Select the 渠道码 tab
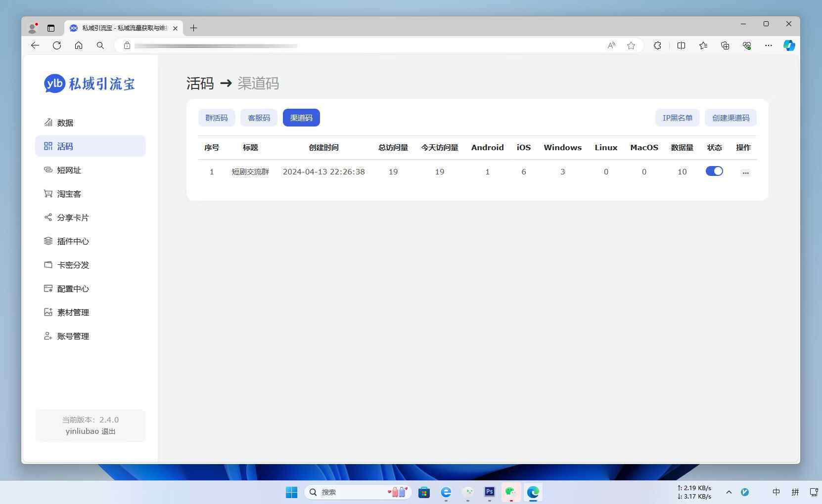 (x=301, y=118)
